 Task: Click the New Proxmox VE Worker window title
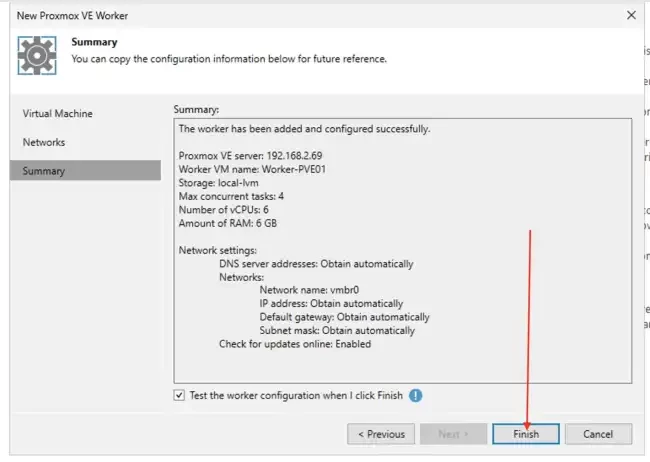[x=72, y=15]
